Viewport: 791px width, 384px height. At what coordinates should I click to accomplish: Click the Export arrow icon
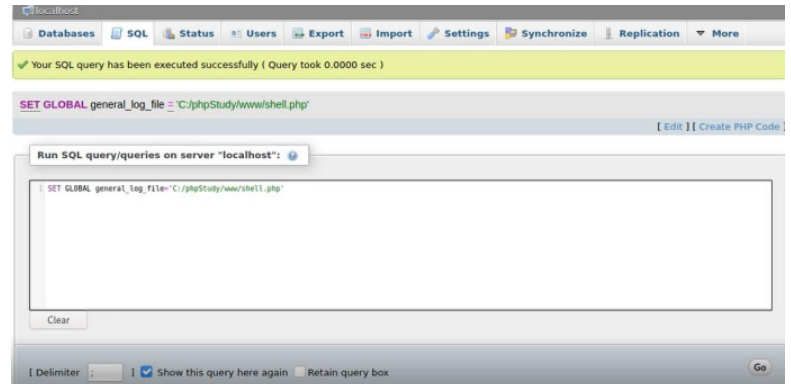click(x=299, y=34)
